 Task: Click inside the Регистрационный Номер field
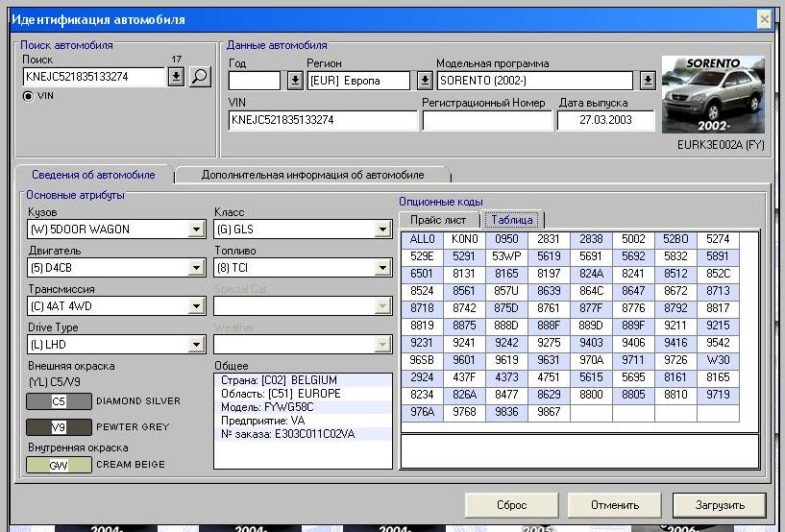tap(487, 121)
